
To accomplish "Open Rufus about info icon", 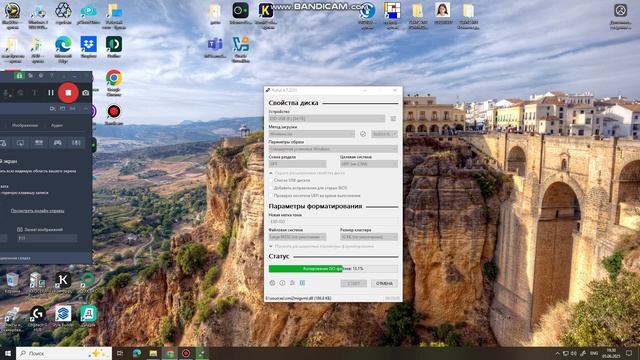I will click(282, 283).
